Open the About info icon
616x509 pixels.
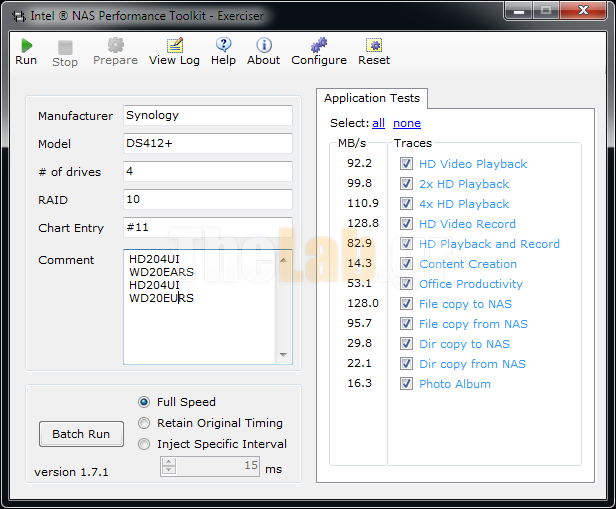(264, 45)
